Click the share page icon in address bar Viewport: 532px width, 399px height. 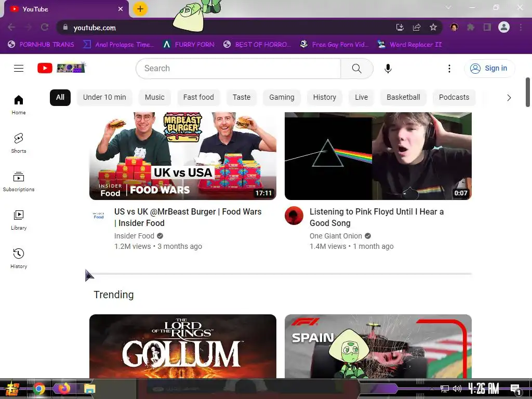(x=417, y=27)
